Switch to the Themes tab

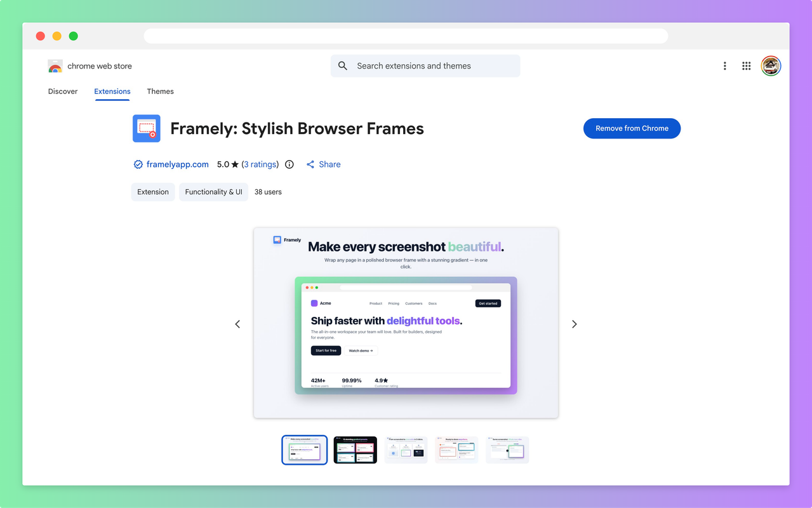coord(160,91)
